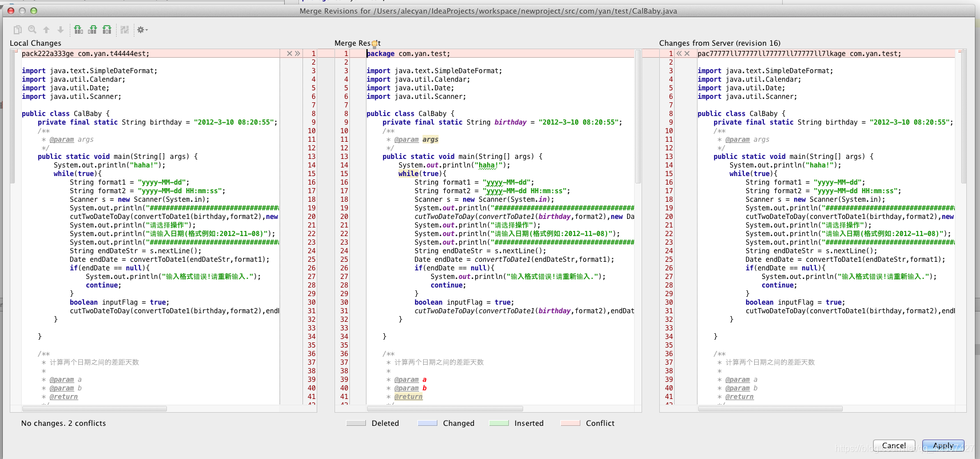The width and height of the screenshot is (980, 459).
Task: Click 'No changes. 2 conflicts' status text
Action: 63,424
